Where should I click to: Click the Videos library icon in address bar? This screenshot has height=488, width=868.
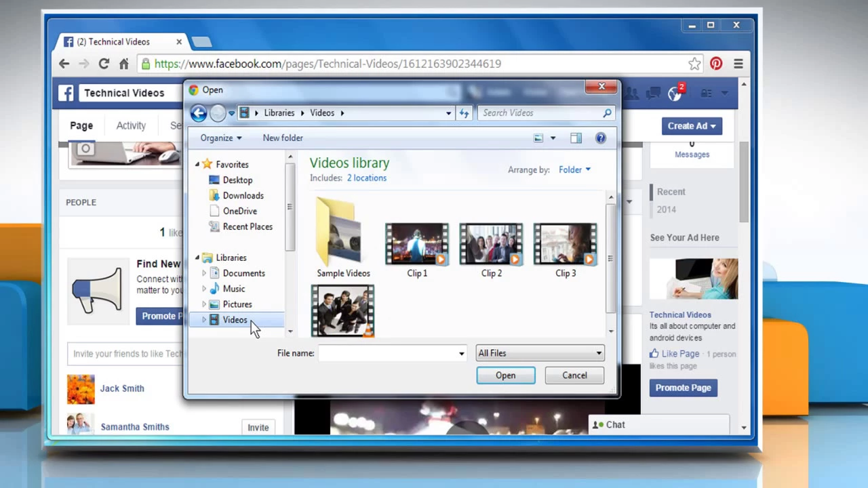(x=245, y=113)
